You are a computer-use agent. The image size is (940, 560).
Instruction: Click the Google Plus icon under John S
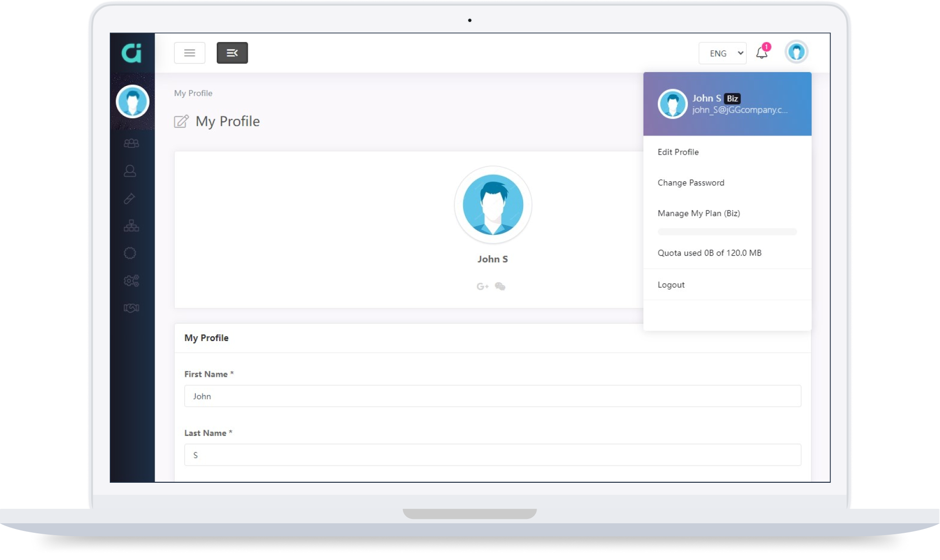click(x=482, y=286)
